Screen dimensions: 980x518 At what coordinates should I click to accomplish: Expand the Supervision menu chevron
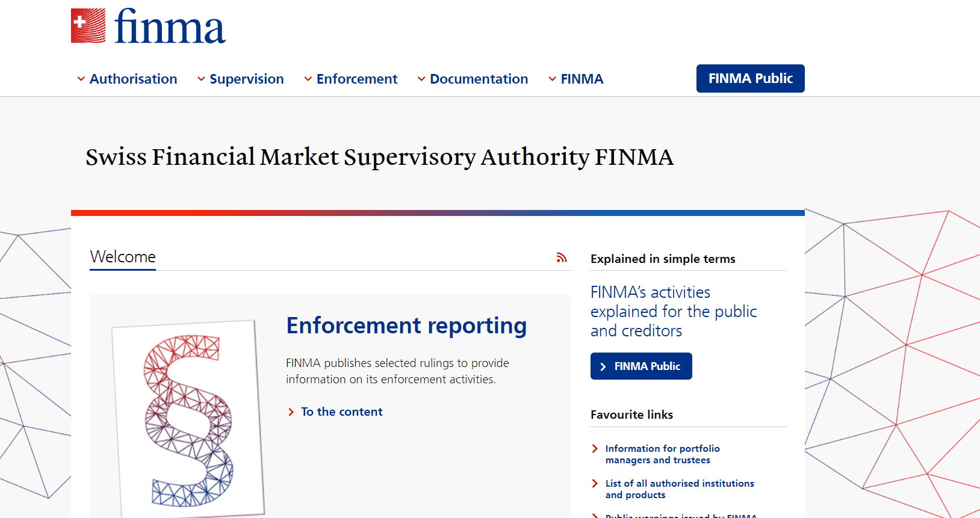[x=201, y=79]
